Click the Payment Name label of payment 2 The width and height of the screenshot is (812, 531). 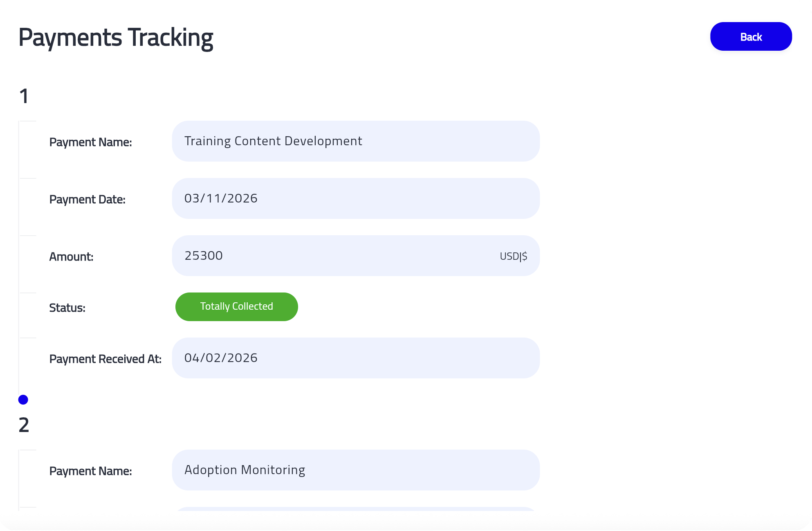click(x=90, y=471)
